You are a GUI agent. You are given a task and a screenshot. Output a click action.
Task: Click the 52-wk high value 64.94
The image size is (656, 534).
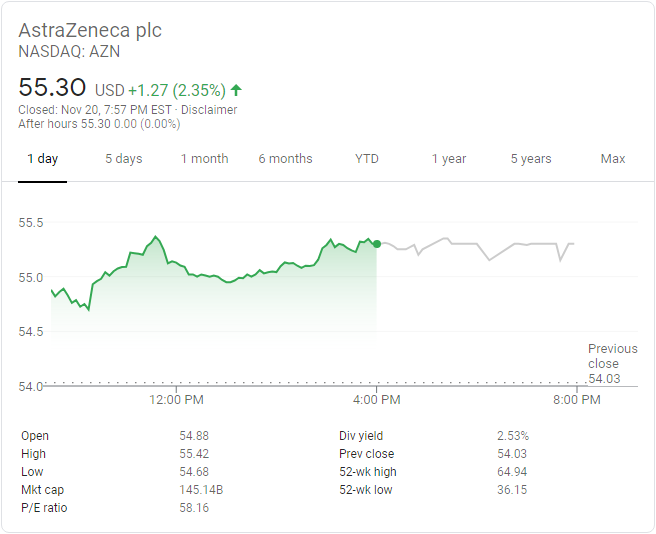coord(512,472)
